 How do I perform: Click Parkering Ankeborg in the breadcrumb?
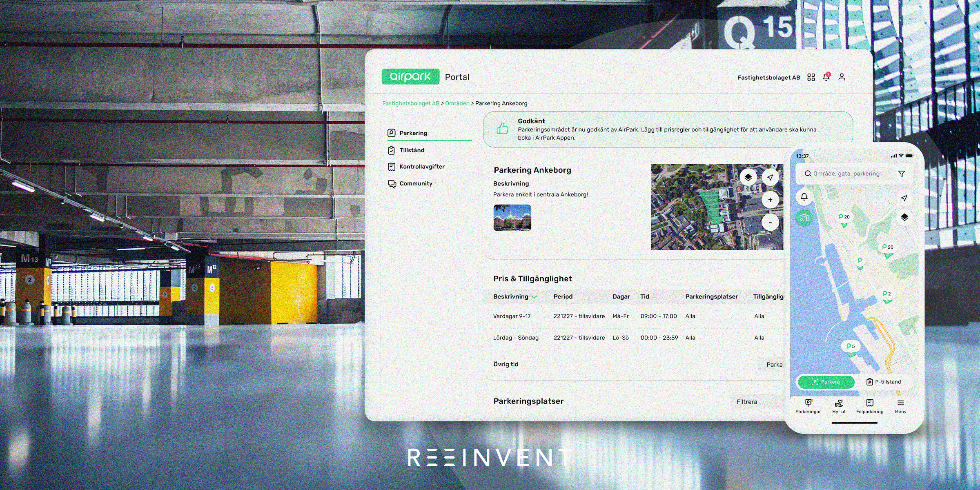tap(501, 103)
